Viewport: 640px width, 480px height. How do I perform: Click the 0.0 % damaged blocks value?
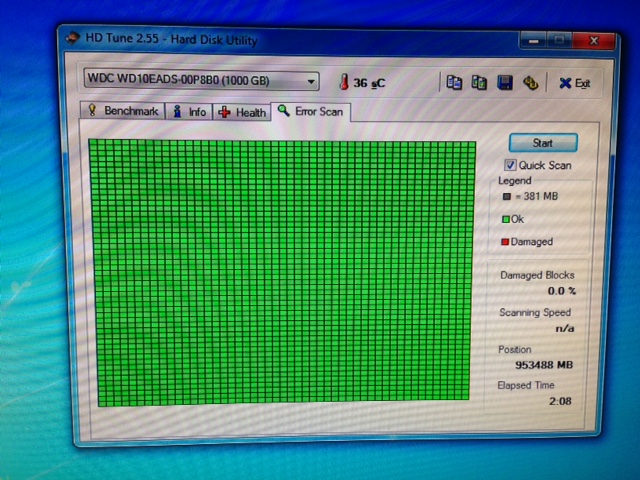[561, 291]
